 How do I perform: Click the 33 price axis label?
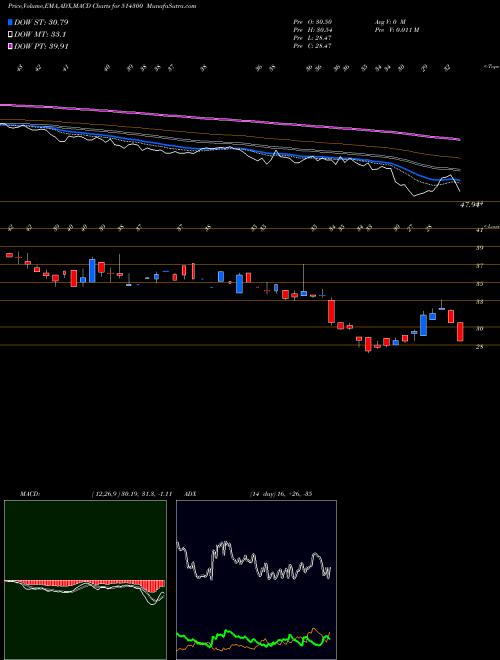pos(479,302)
